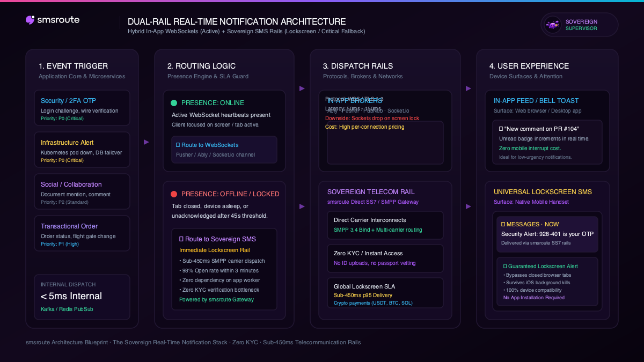This screenshot has width=644, height=362.
Task: Select the '< 5ms Internal' value
Action: point(71,296)
